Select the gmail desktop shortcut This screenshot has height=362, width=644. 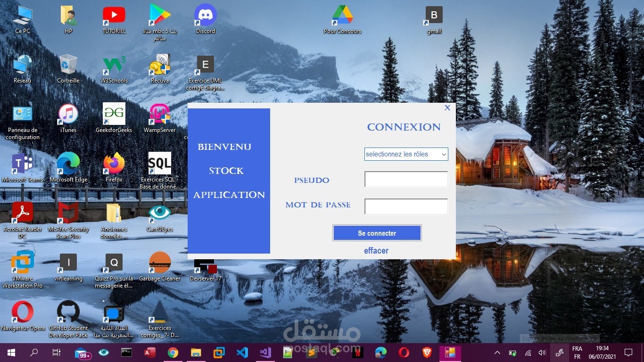point(434,20)
